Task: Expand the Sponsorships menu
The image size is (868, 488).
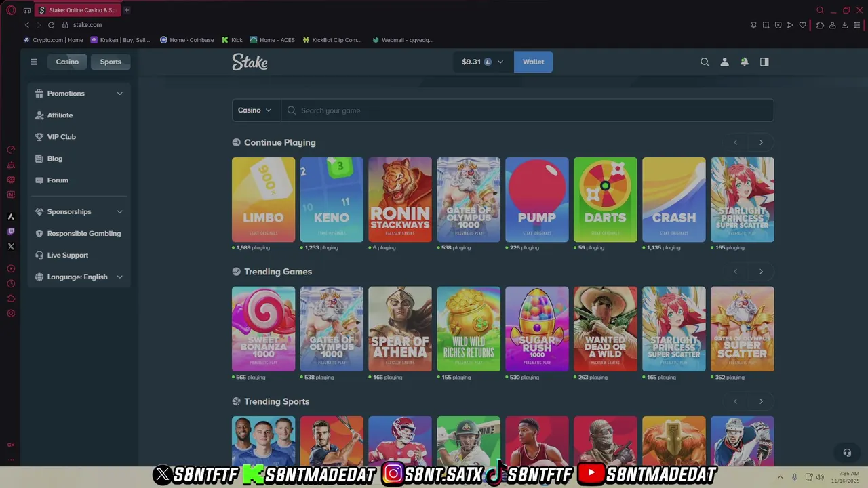Action: tap(79, 212)
